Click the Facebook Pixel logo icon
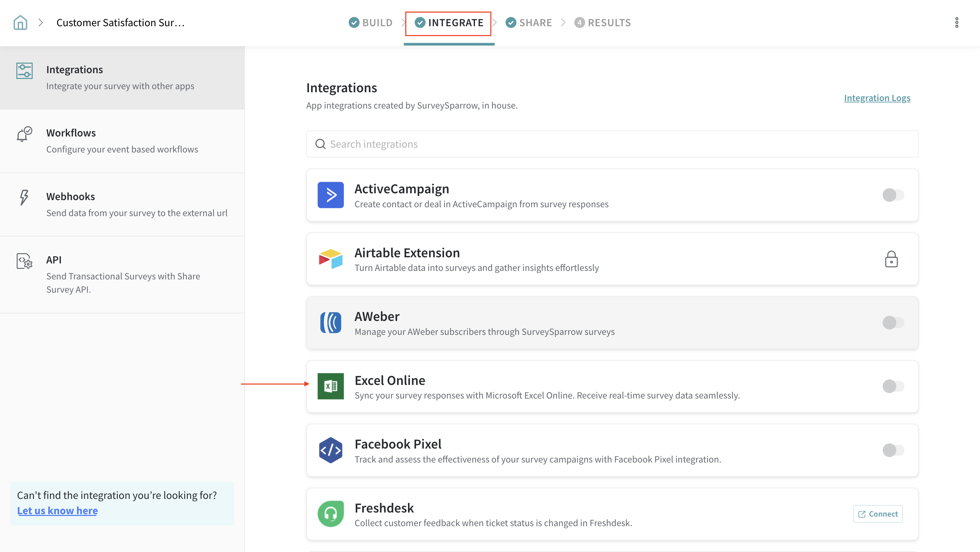 (330, 450)
